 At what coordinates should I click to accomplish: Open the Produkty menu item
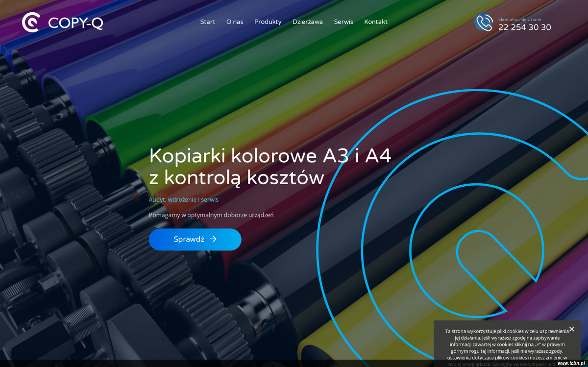268,22
